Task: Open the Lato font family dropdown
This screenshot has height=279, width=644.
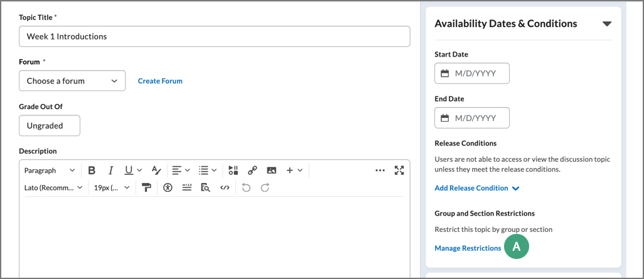Action: tap(53, 187)
